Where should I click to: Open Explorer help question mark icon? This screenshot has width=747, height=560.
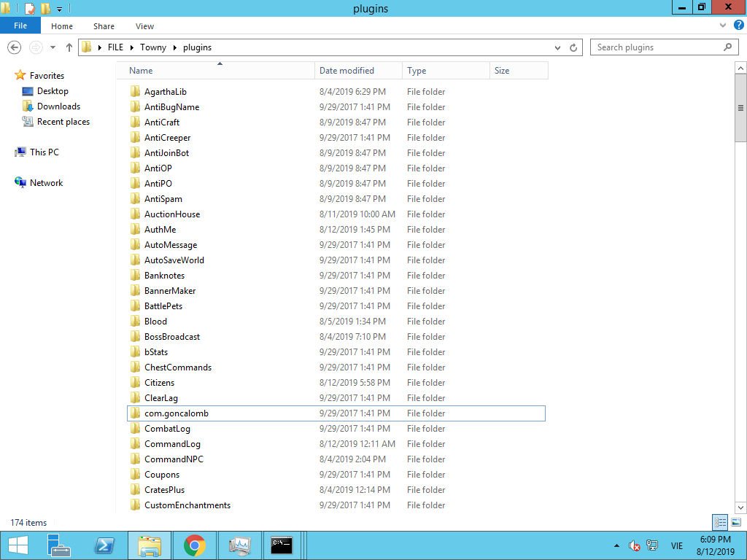738,26
